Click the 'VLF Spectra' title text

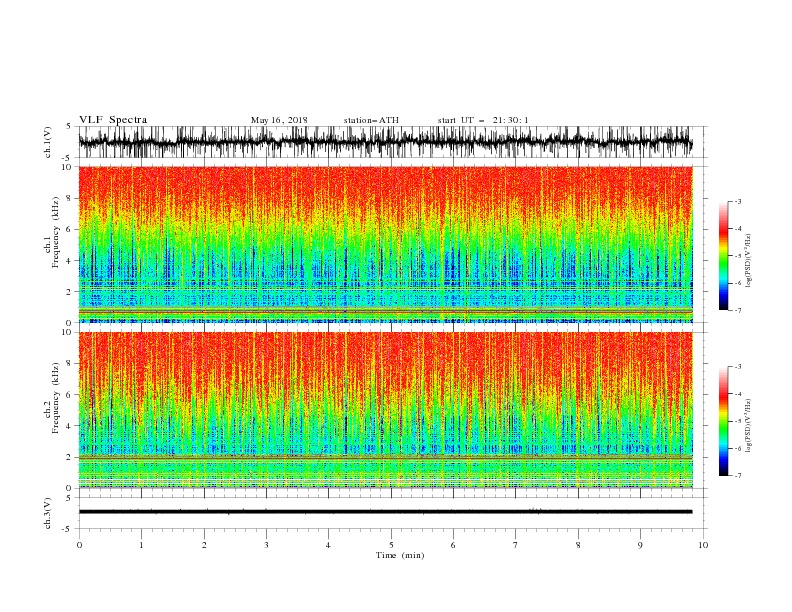tap(113, 120)
